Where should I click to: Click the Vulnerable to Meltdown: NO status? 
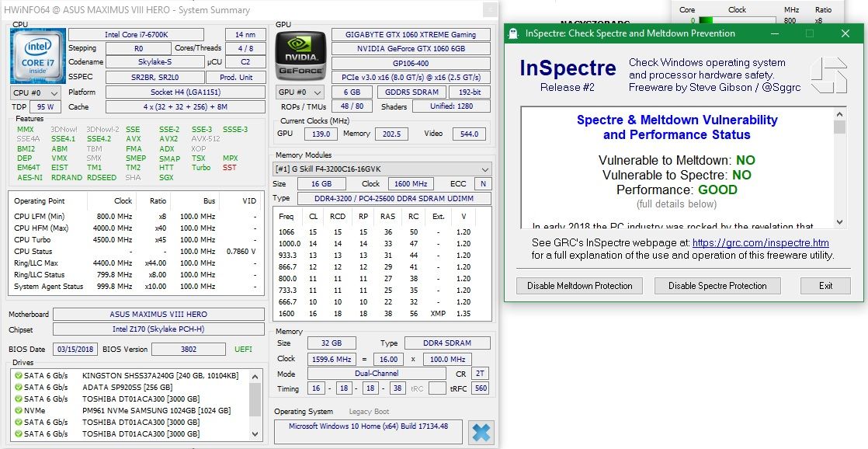676,161
